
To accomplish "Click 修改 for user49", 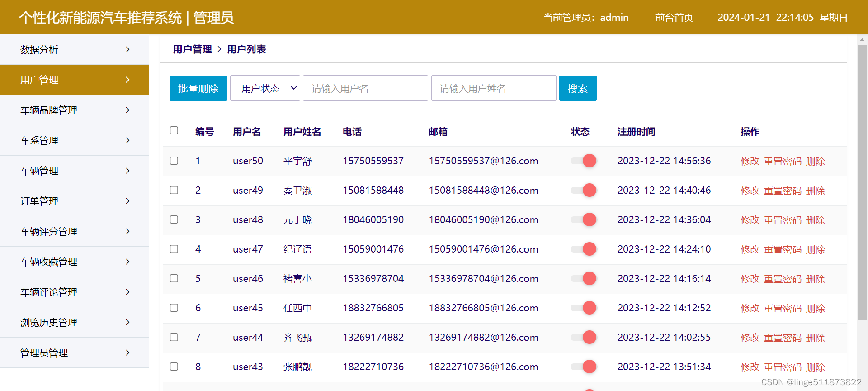I will [x=750, y=191].
